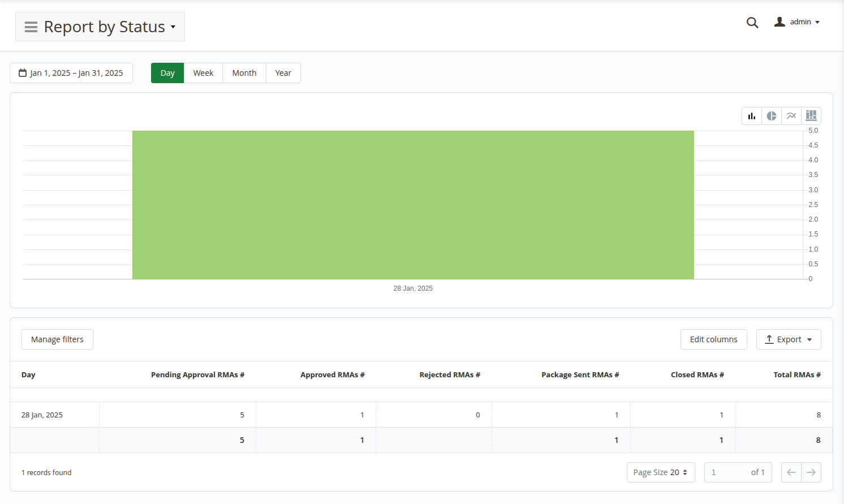This screenshot has height=504, width=844.
Task: Select the bar chart visualization icon
Action: click(x=752, y=115)
